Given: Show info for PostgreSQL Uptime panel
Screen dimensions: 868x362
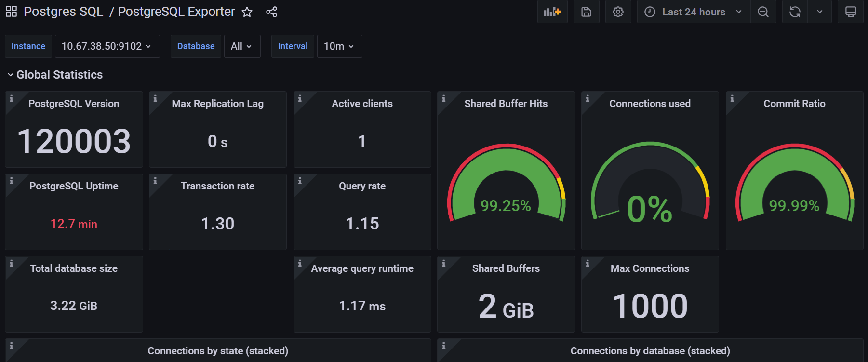Looking at the screenshot, I should [x=12, y=181].
